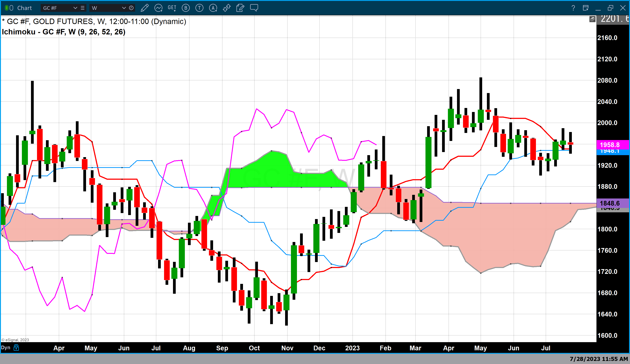
Task: Open the window layout dropdown icon
Action: point(586,8)
